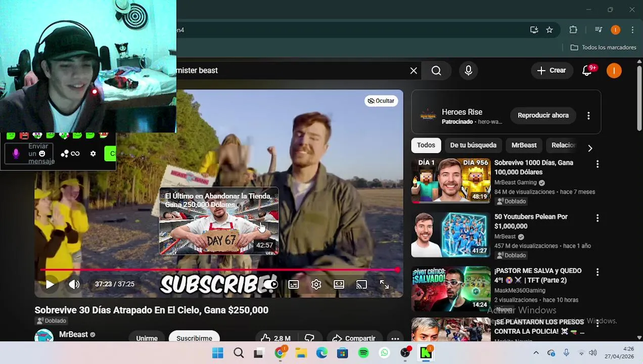643x364 pixels.
Task: Clear the YouTube search box
Action: [x=414, y=71]
